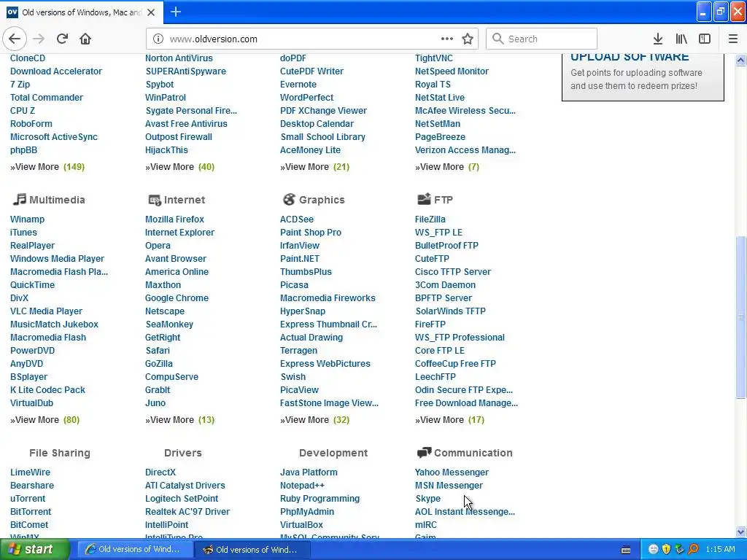
Task: Click the page scrollbar thumb
Action: click(741, 316)
